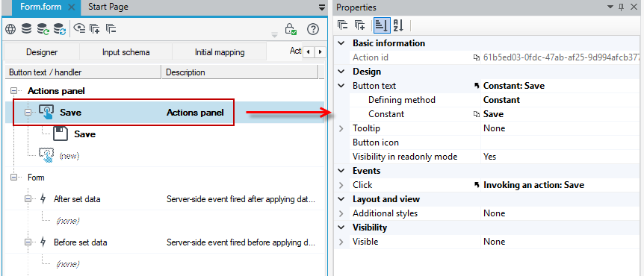Click the arrow marker beside Constant: Save
The image size is (644, 276).
point(477,86)
